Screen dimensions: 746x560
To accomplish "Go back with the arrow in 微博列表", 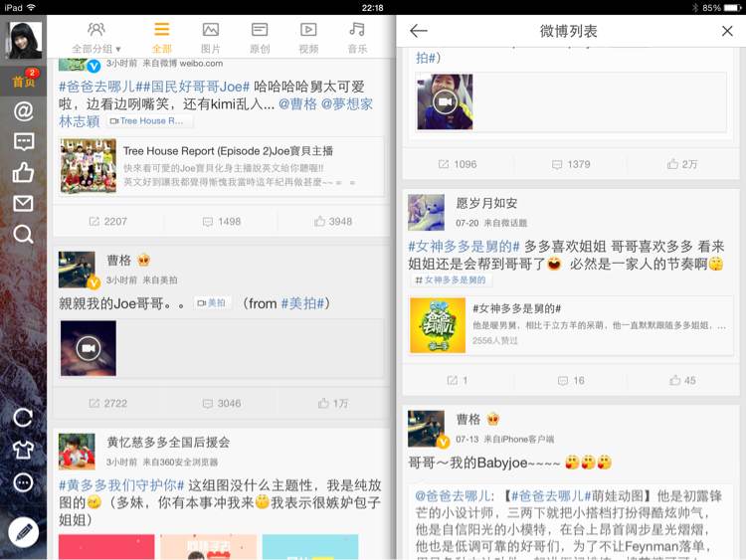I will pos(419,31).
